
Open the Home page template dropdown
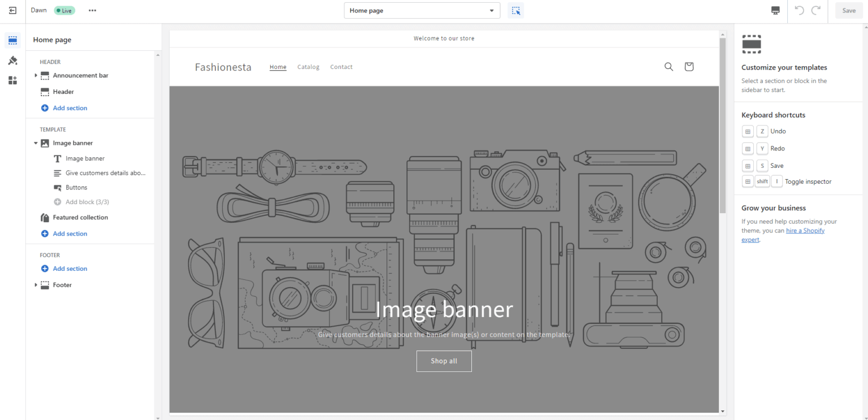422,11
